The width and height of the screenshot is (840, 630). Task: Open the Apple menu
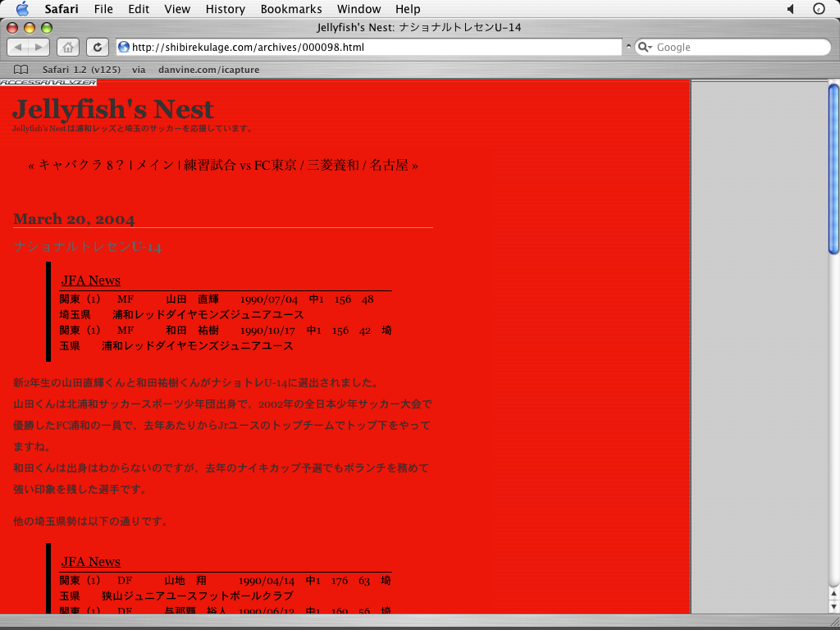pos(22,8)
